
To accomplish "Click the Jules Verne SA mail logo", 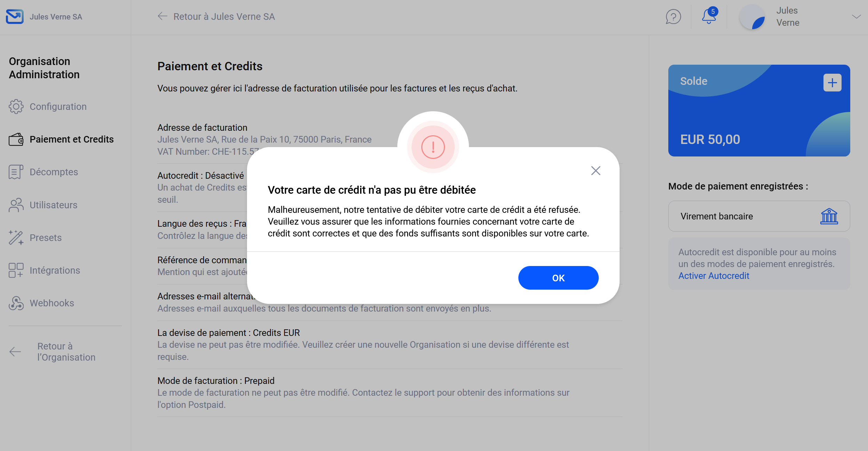I will tap(15, 17).
